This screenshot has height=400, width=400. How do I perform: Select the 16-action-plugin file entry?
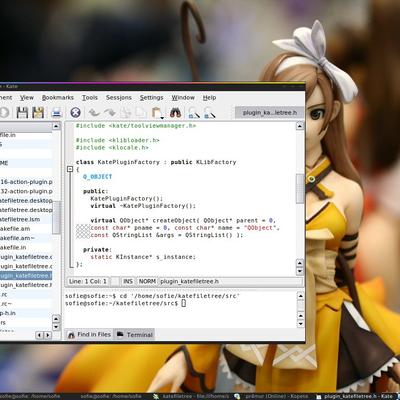[x=26, y=182]
